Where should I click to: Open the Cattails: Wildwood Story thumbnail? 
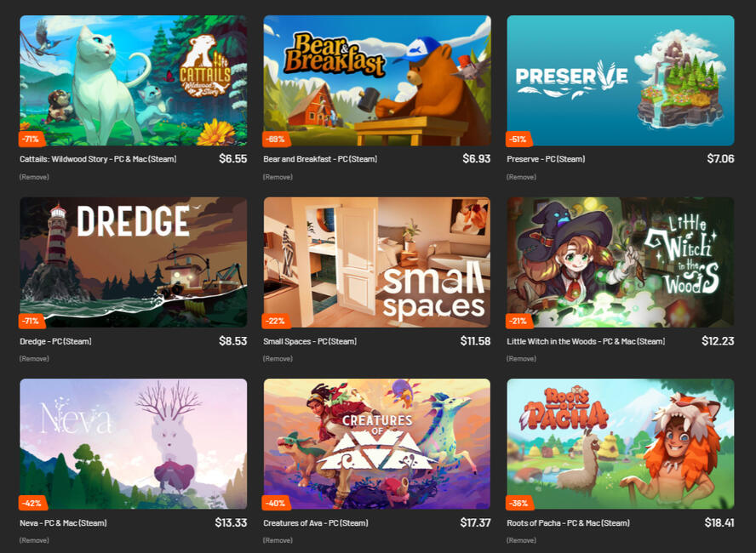[134, 81]
